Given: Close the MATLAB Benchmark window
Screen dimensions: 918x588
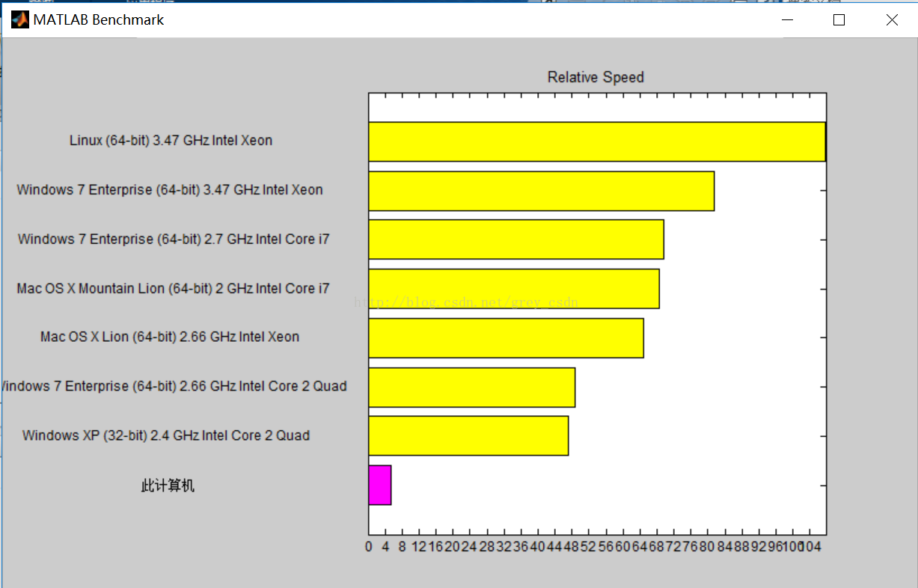Looking at the screenshot, I should point(892,20).
